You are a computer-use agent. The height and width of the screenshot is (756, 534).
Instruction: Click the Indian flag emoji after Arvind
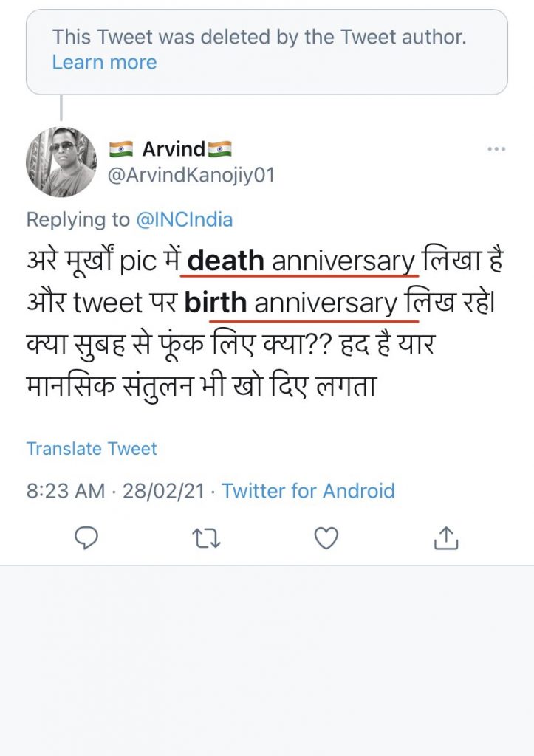[220, 149]
